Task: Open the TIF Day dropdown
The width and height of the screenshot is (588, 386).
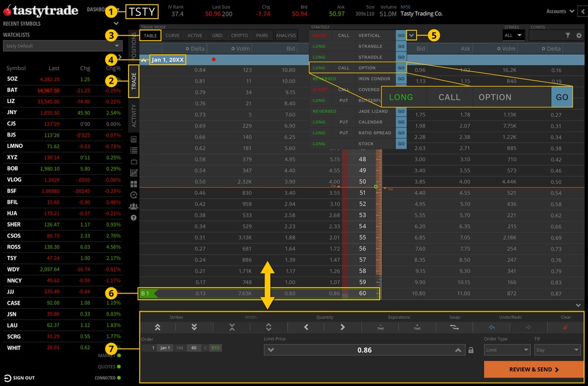Action: 557,350
